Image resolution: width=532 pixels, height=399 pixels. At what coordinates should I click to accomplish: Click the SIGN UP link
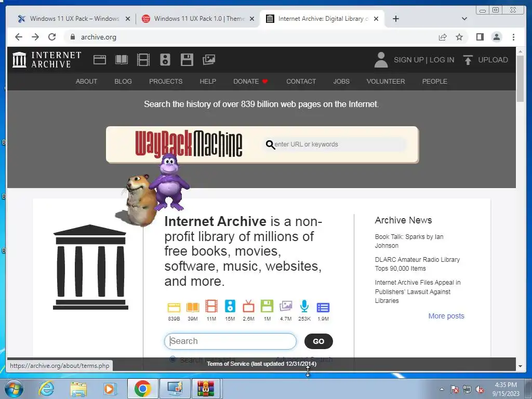coord(408,60)
